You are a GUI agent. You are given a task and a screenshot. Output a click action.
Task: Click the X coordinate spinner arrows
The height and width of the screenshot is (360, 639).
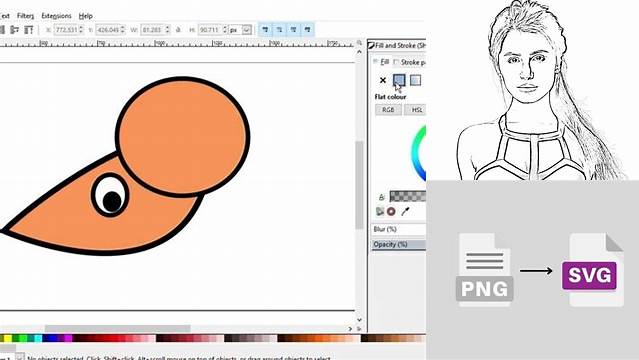tap(81, 30)
